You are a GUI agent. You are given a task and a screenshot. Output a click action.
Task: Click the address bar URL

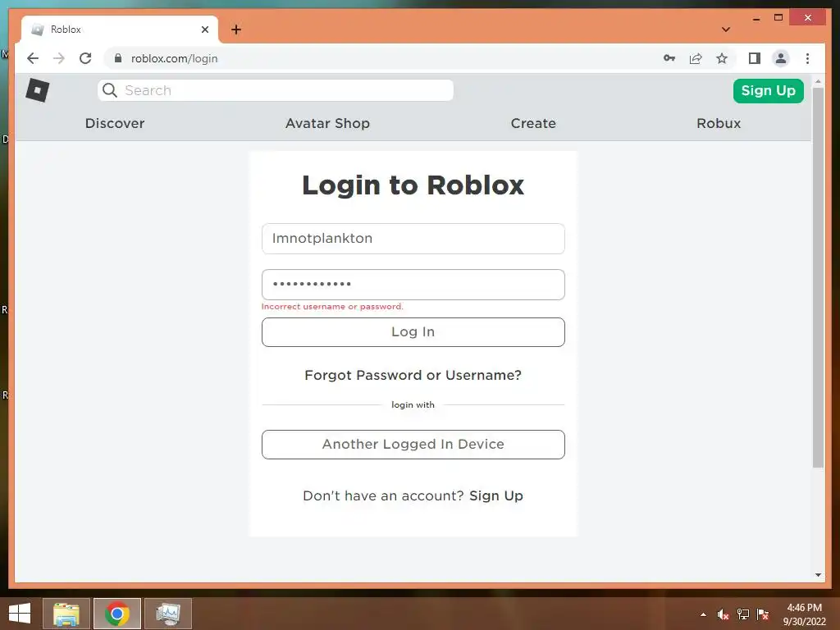(x=174, y=58)
